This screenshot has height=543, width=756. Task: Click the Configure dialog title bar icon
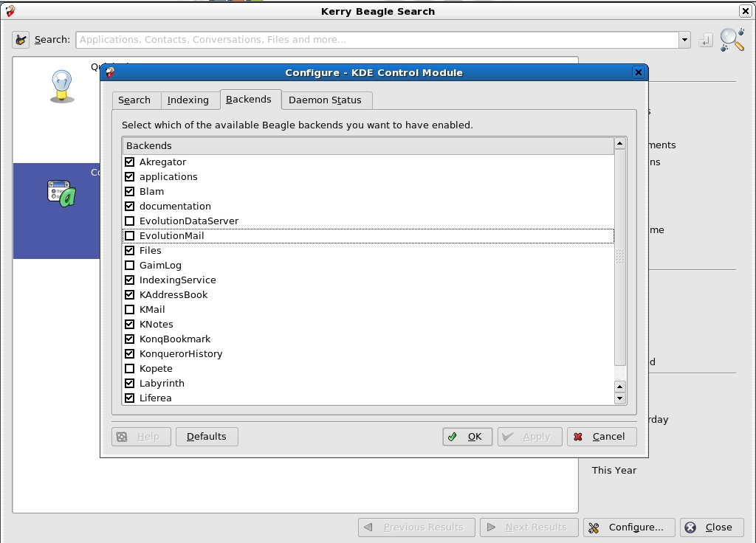111,72
